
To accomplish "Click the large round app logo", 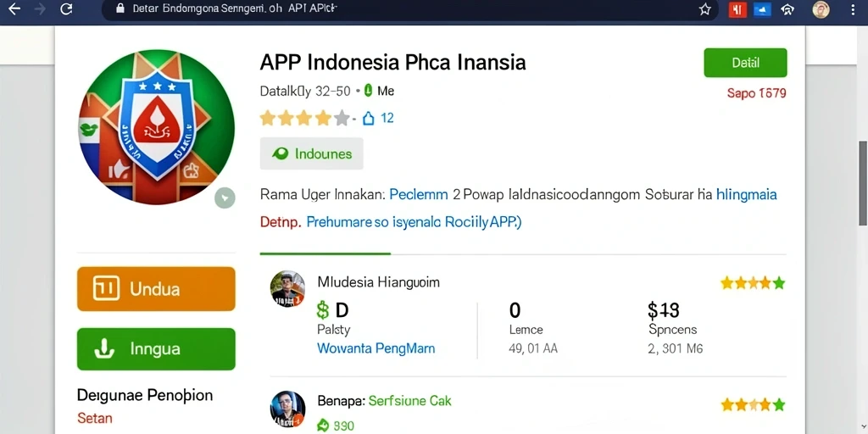I will (x=156, y=127).
